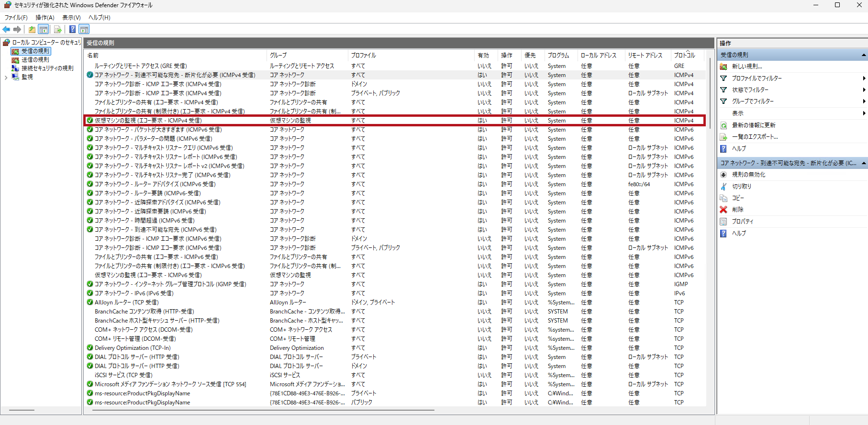Toggle the Show/Hide Console Tree toolbar icon
Screen dimensions: 868x425
[44, 30]
